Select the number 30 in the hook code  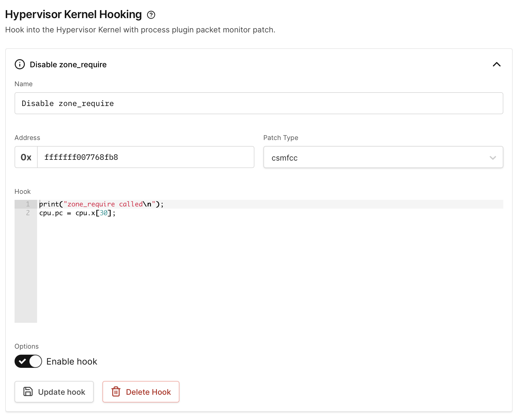[104, 213]
